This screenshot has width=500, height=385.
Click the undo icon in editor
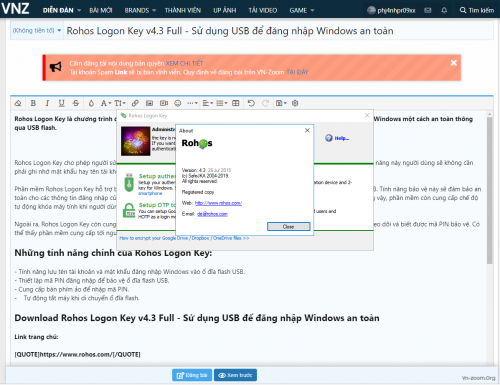(251, 103)
